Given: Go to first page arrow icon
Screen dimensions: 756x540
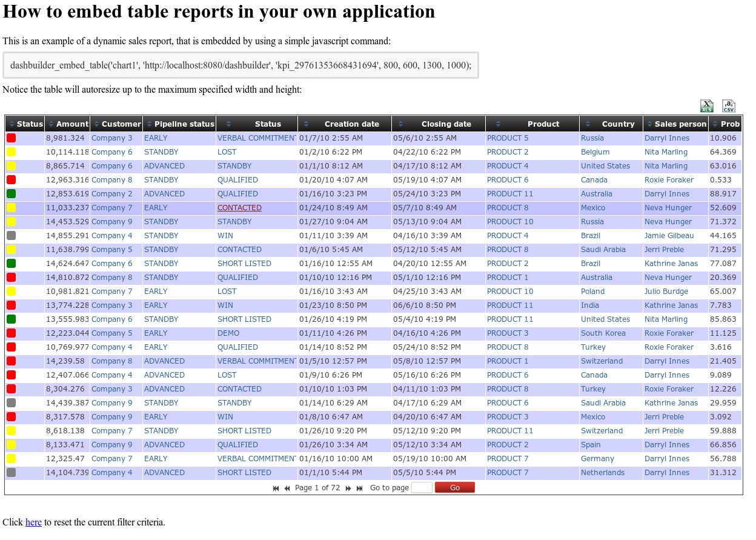Looking at the screenshot, I should [x=276, y=488].
